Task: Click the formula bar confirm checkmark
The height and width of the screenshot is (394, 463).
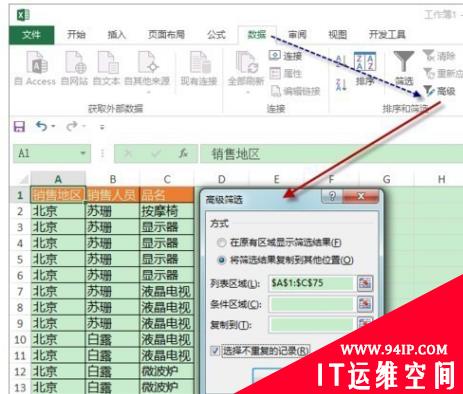Action: pyautogui.click(x=156, y=153)
